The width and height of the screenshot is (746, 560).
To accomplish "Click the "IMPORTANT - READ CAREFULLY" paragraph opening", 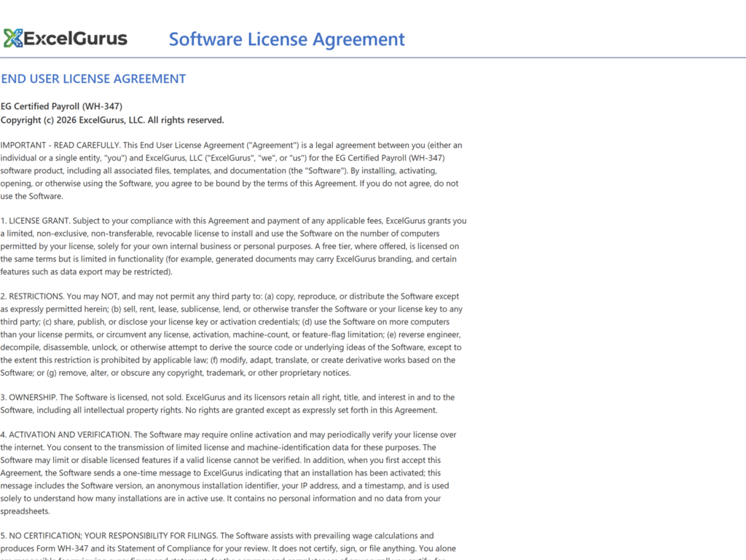I will [x=60, y=146].
